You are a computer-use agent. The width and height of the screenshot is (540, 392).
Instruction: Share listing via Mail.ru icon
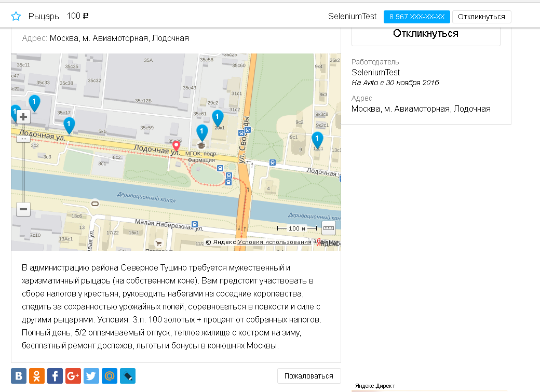click(110, 376)
